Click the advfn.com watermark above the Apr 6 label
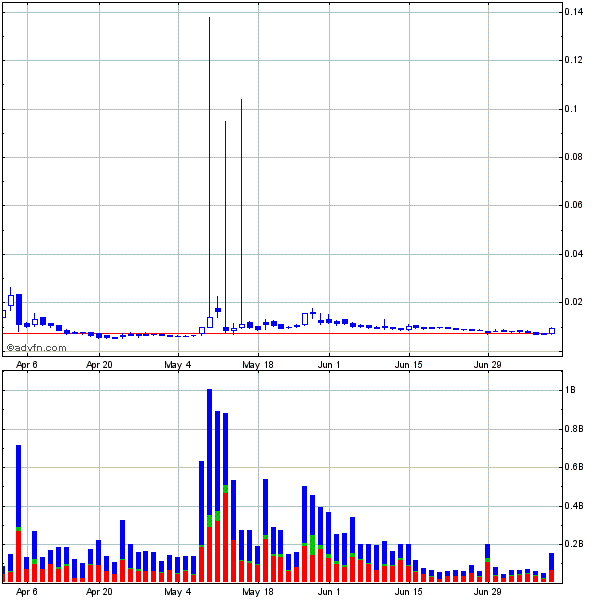 pyautogui.click(x=35, y=348)
